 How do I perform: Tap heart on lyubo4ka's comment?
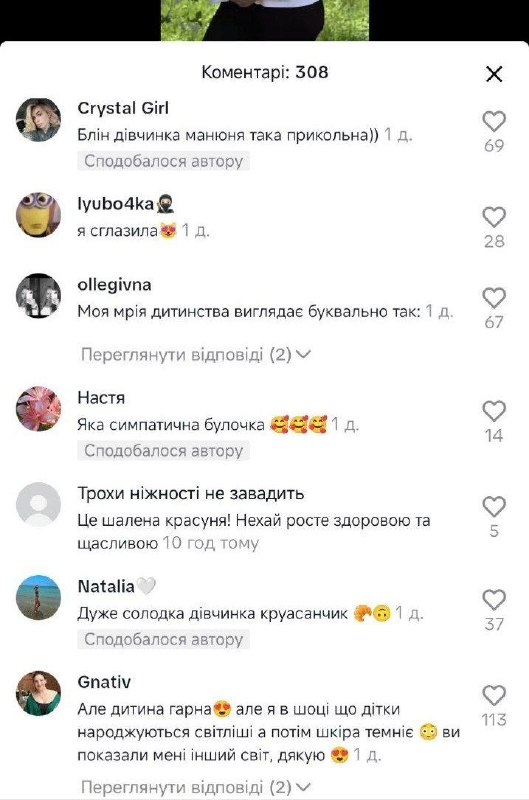tap(494, 217)
